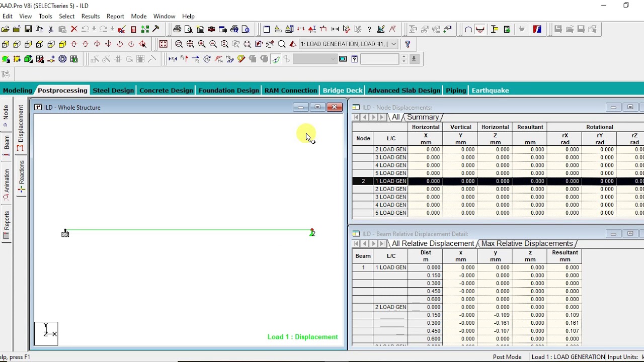Click the empty input field in the third toolbar

pyautogui.click(x=380, y=59)
